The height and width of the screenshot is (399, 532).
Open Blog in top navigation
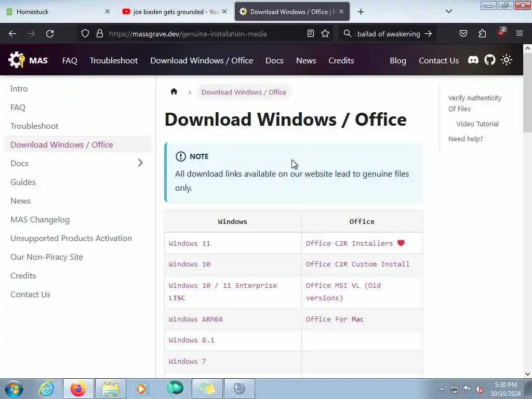[x=397, y=60]
